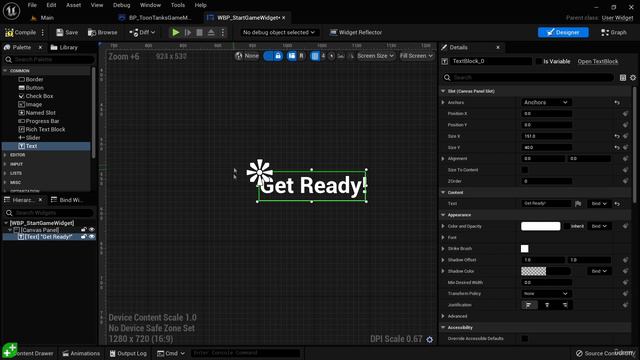Open the TextBlock source link
640x360 pixels.
click(598, 61)
